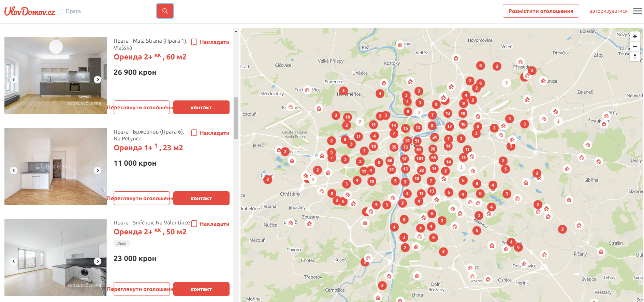644x302 pixels.
Task: Open the map cluster marked 55
Action: [x=433, y=157]
